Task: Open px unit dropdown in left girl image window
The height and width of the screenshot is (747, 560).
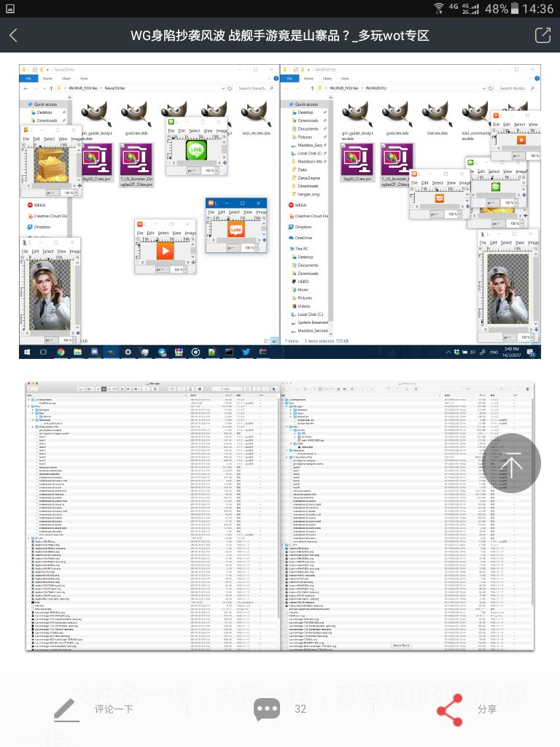Action: 50,340
